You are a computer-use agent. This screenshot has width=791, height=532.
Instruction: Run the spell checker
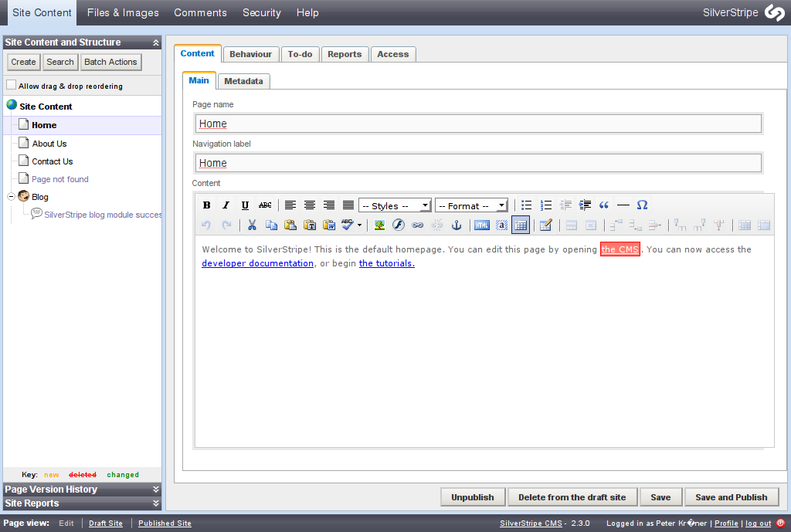coord(348,225)
